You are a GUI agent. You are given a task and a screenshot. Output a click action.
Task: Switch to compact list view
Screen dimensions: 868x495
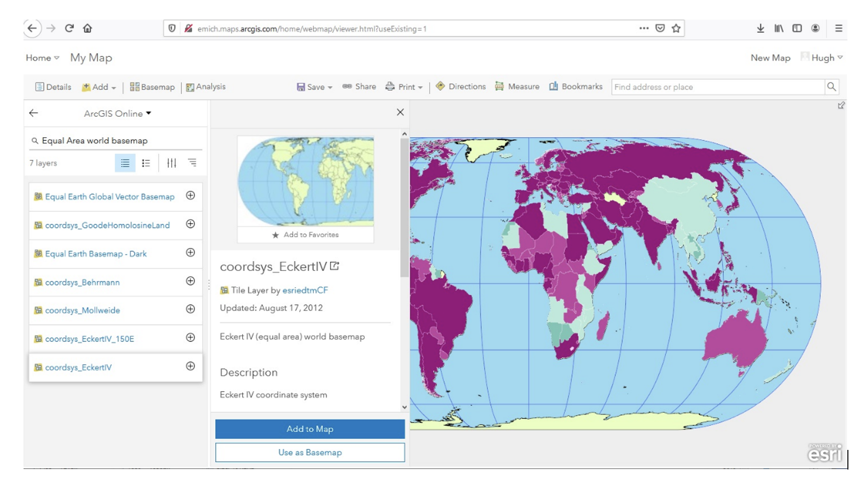(x=125, y=163)
